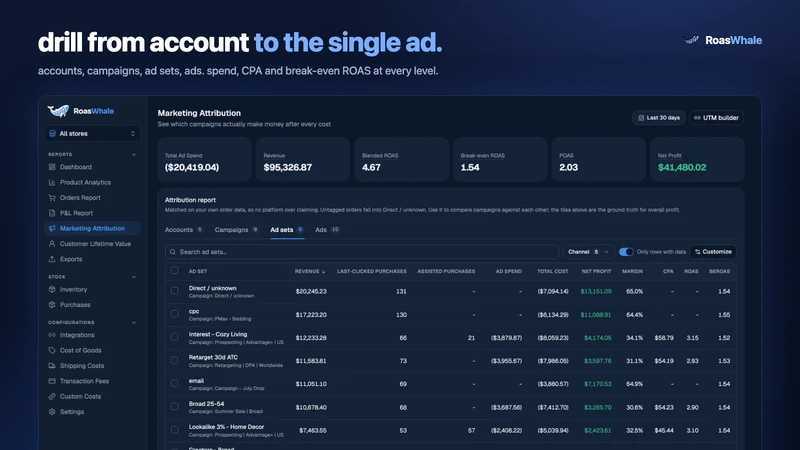Image resolution: width=800 pixels, height=450 pixels.
Task: Click the Last 30 days button
Action: pos(659,117)
